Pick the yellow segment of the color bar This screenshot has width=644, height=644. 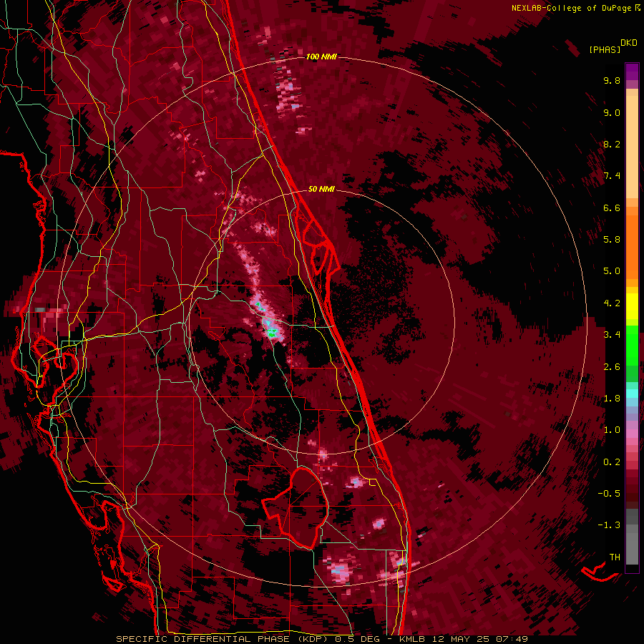point(632,306)
